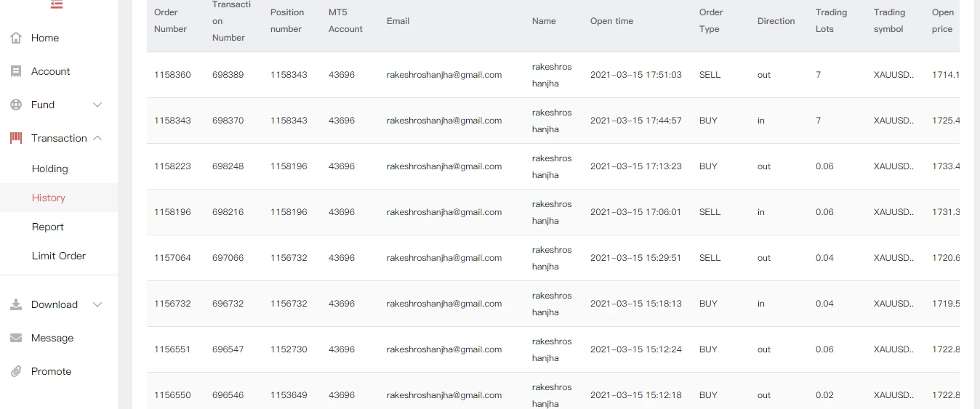Click the Transaction barcode icon
This screenshot has height=409, width=980.
click(x=16, y=138)
